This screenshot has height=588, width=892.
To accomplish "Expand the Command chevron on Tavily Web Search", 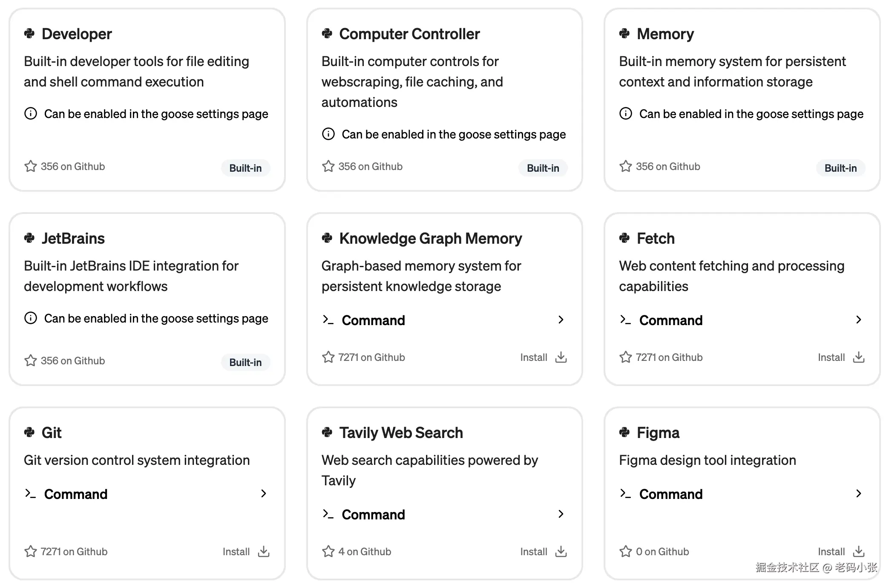I will click(x=561, y=514).
